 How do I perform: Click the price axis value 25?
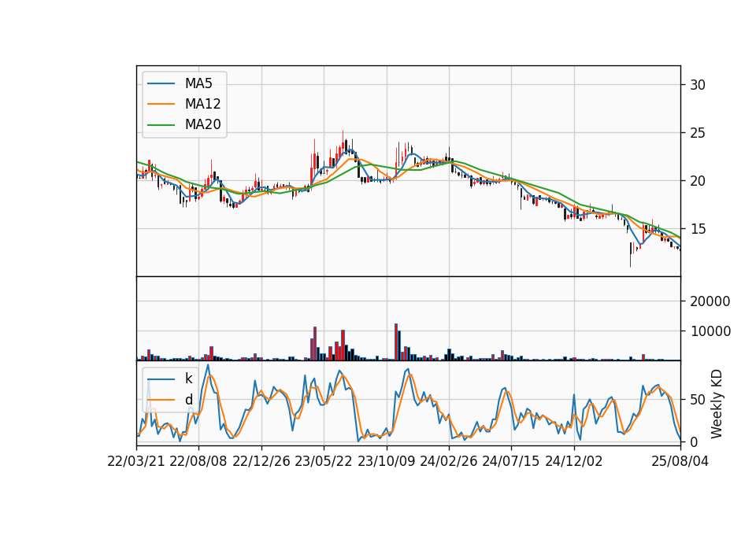(698, 133)
